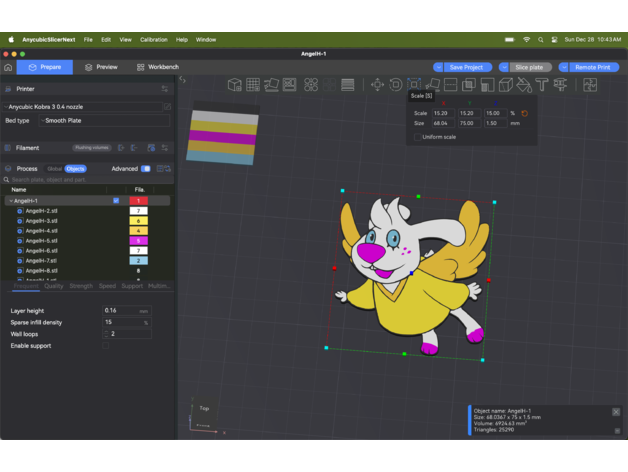Select the Scale tool icon
This screenshot has height=472, width=628.
(x=414, y=84)
